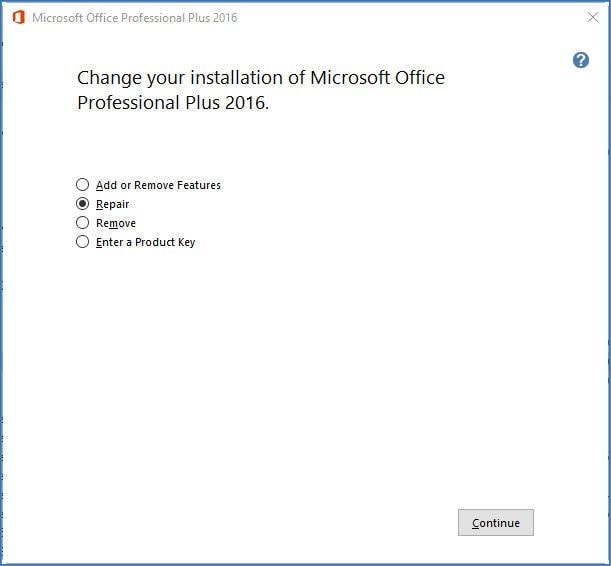Enable the Enter a Product Key option circle

click(83, 242)
